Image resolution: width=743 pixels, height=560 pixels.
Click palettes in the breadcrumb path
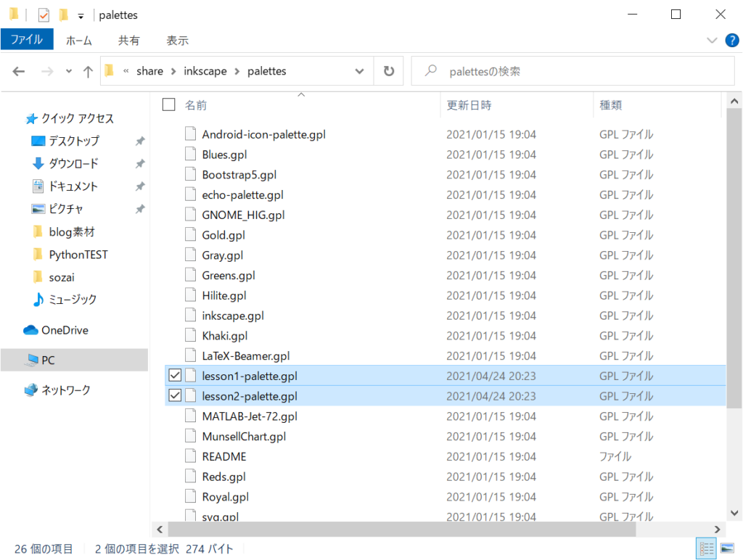coord(267,71)
